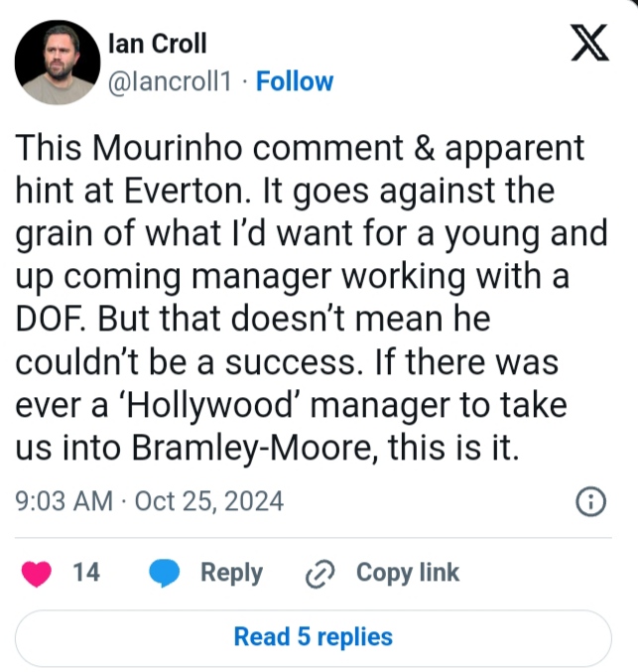Click the Copy link text label

408,573
